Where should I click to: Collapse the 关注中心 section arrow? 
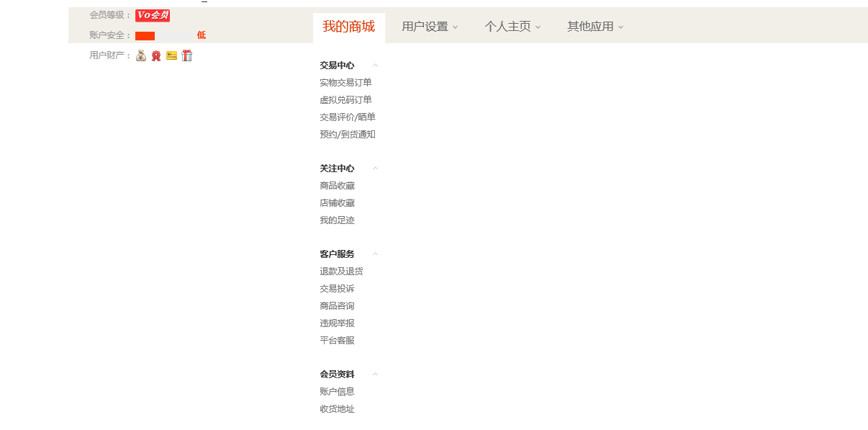(x=376, y=169)
